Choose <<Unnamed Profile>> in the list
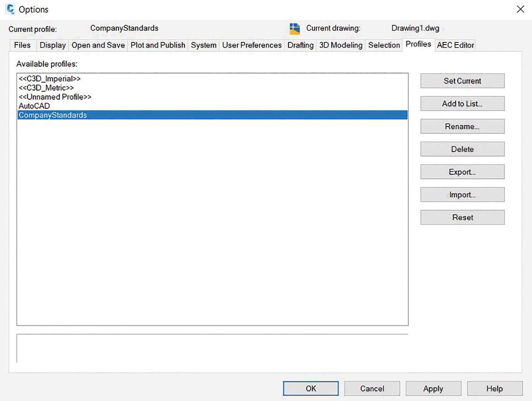This screenshot has width=532, height=401. (212, 97)
